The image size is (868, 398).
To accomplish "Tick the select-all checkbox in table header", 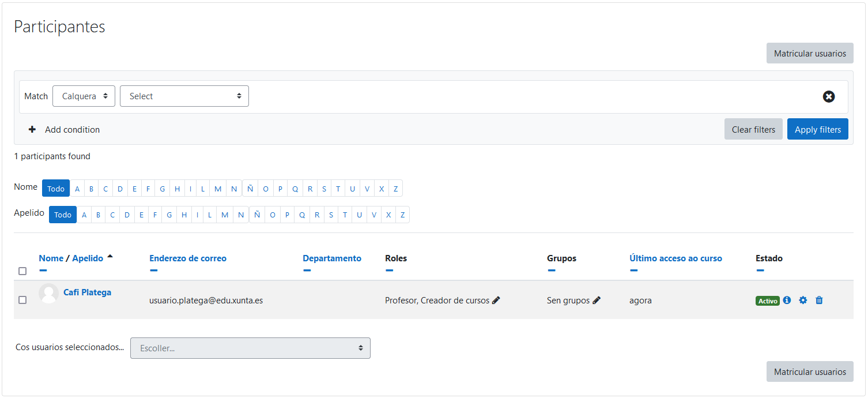I will coord(22,271).
